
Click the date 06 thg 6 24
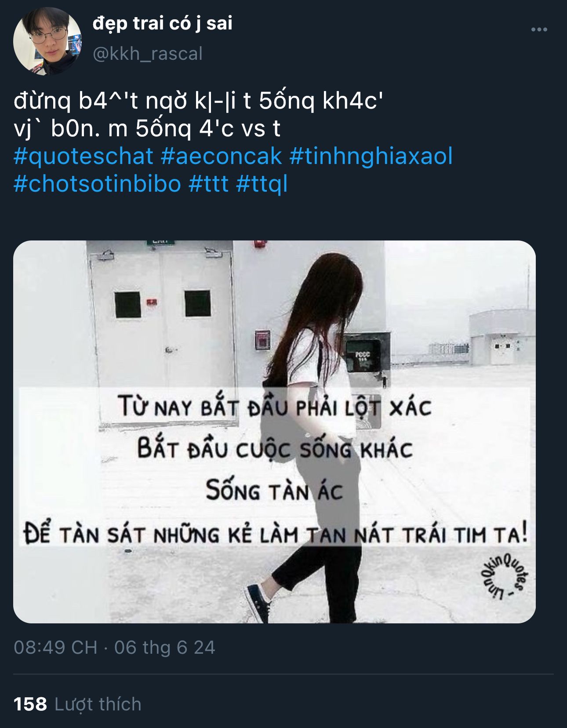pos(165,648)
